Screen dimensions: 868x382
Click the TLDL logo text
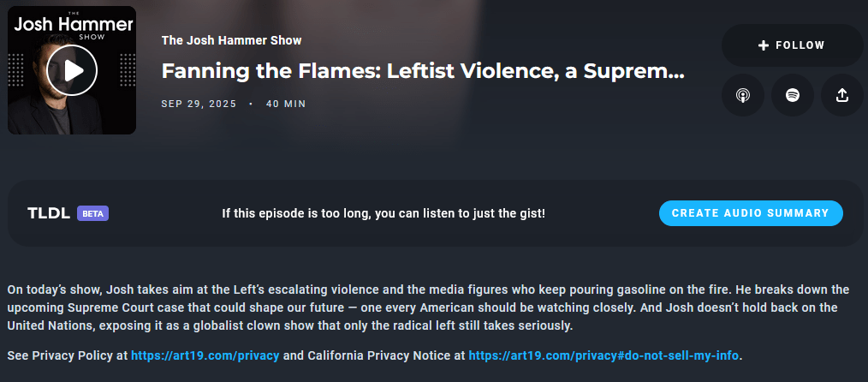coord(48,213)
